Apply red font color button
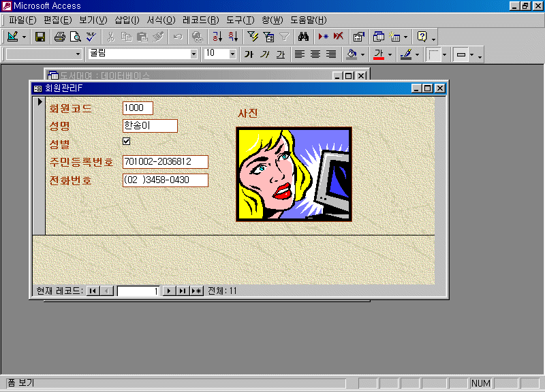The width and height of the screenshot is (545, 392). [379, 54]
